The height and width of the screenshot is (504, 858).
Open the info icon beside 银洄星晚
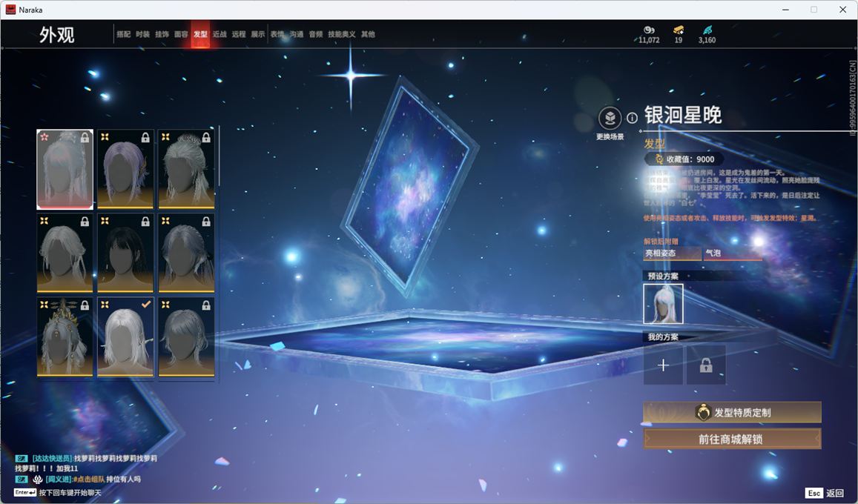click(632, 118)
